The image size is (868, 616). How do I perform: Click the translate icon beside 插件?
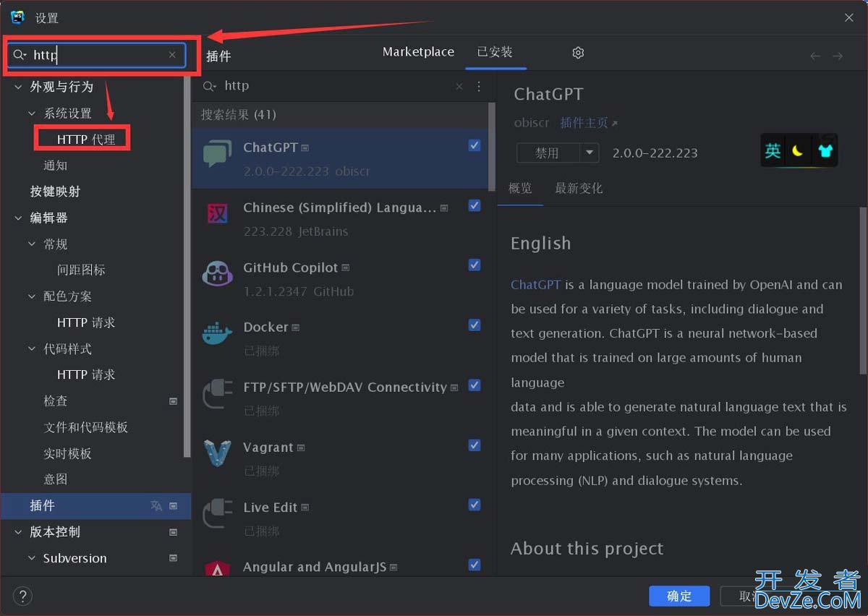click(x=156, y=506)
